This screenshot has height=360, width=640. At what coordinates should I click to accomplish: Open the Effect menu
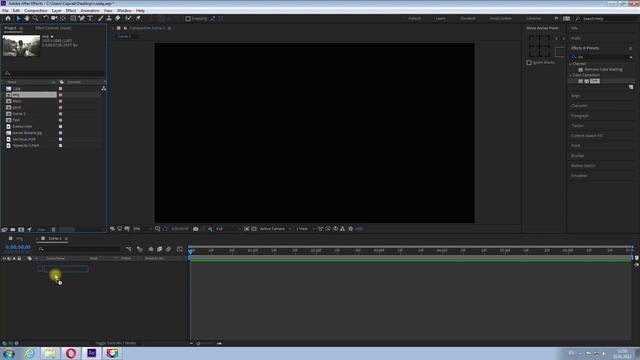point(71,11)
